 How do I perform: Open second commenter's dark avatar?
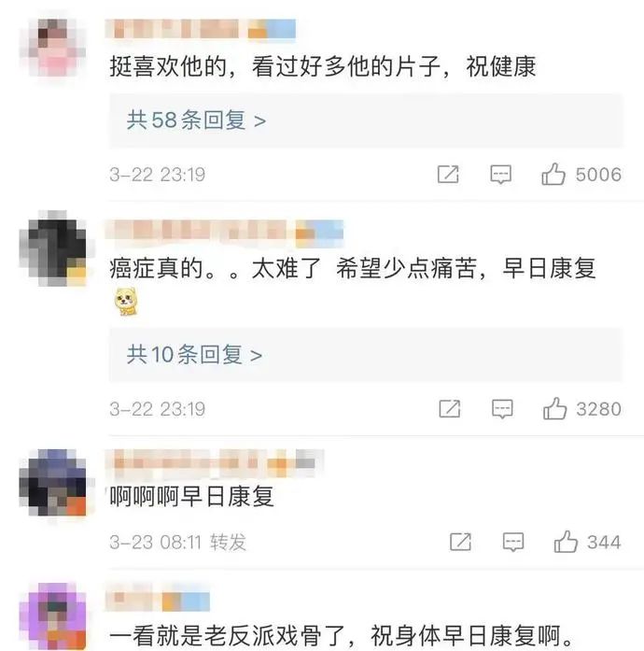pos(53,248)
